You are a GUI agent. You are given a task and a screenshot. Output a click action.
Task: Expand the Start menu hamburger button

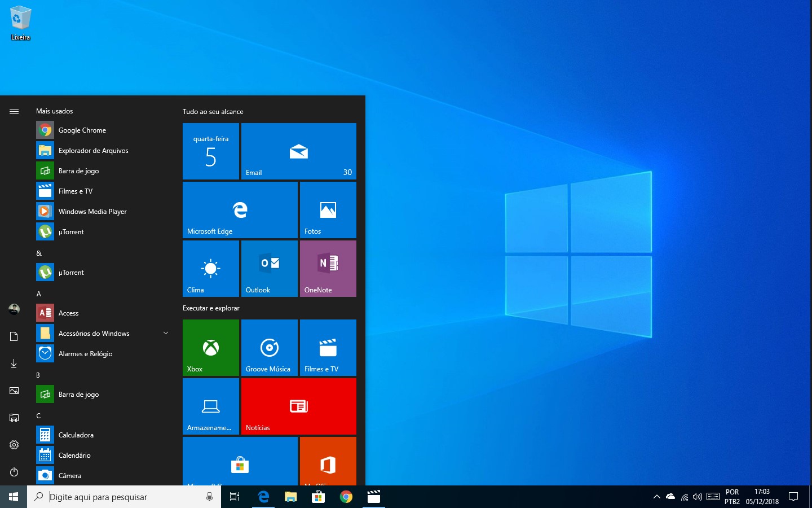click(14, 111)
